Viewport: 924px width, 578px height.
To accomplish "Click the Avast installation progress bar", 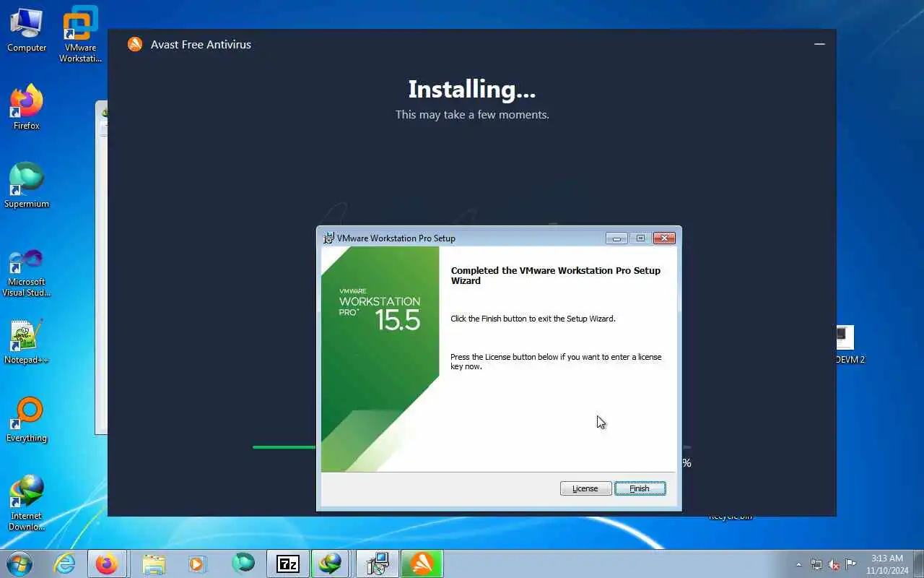I will (x=471, y=447).
